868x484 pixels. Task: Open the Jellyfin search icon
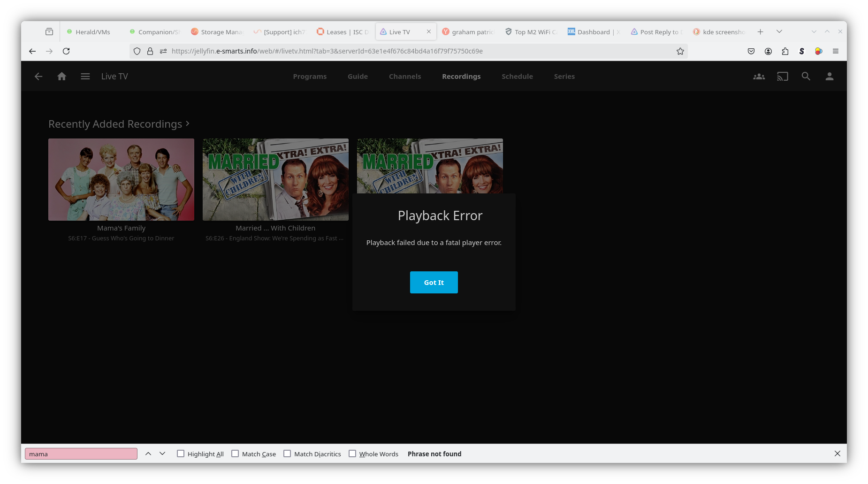[x=806, y=76]
